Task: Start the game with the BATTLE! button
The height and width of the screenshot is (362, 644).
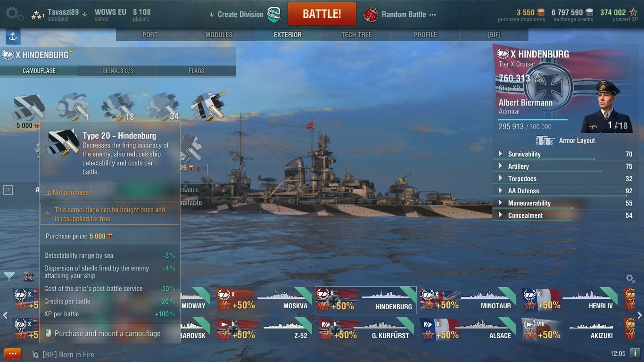Action: 322,14
